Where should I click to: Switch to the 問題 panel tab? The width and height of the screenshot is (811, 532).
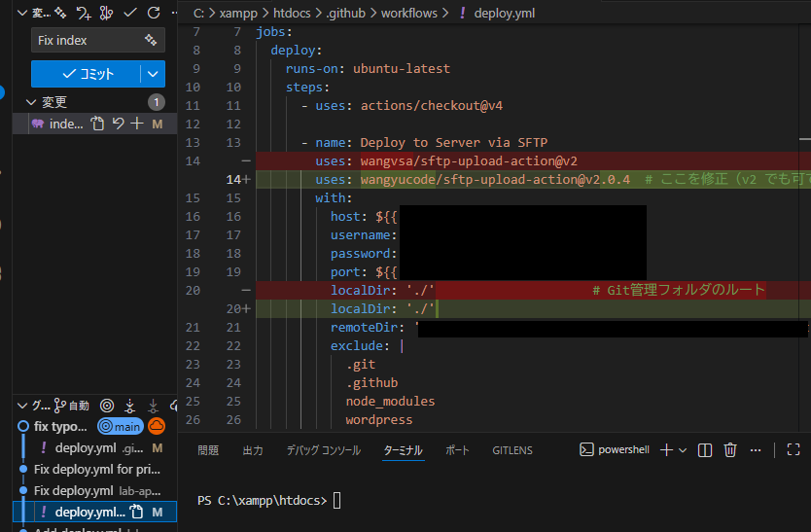coord(208,450)
